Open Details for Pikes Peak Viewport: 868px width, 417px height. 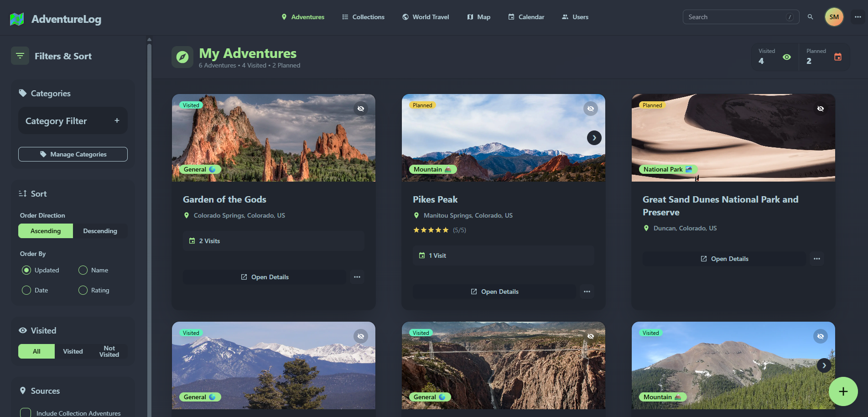494,292
